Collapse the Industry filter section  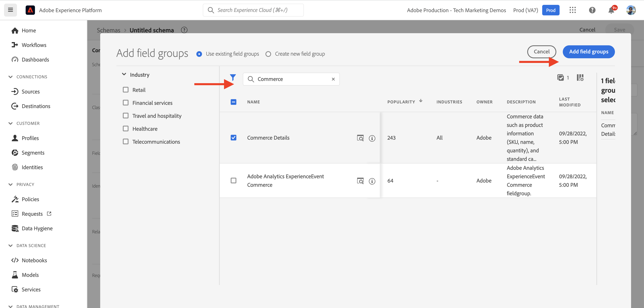coord(124,75)
